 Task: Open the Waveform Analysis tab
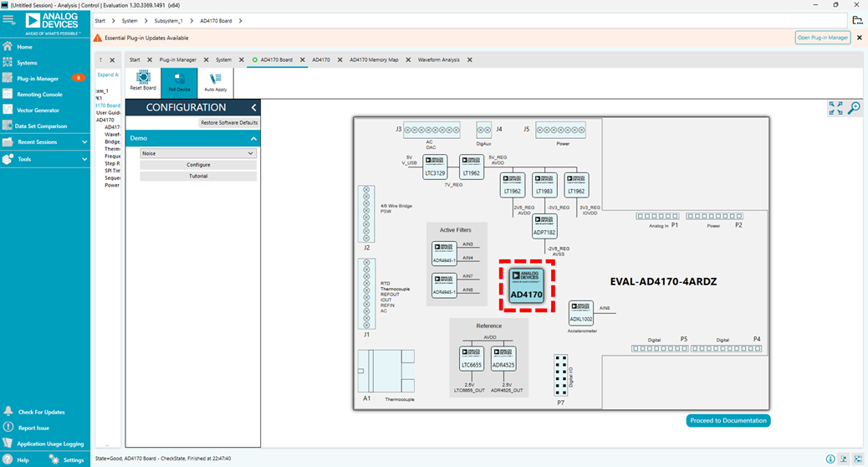[438, 60]
